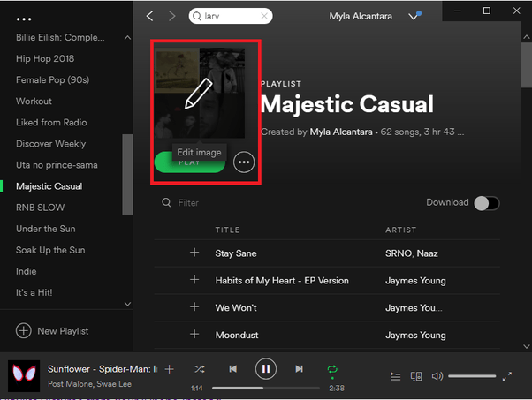Select the track 'Habits of My Heart - EP Version'
Image resolution: width=532 pixels, height=400 pixels.
(282, 281)
